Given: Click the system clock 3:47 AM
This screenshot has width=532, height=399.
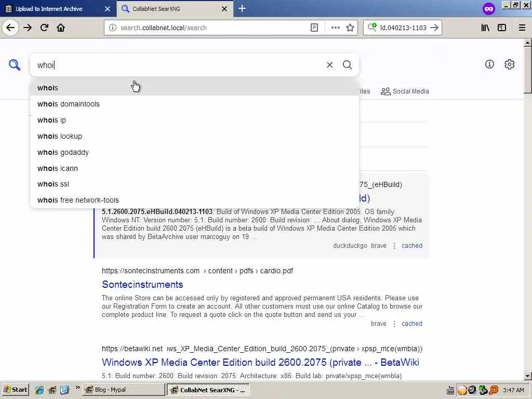Looking at the screenshot, I should [513, 390].
